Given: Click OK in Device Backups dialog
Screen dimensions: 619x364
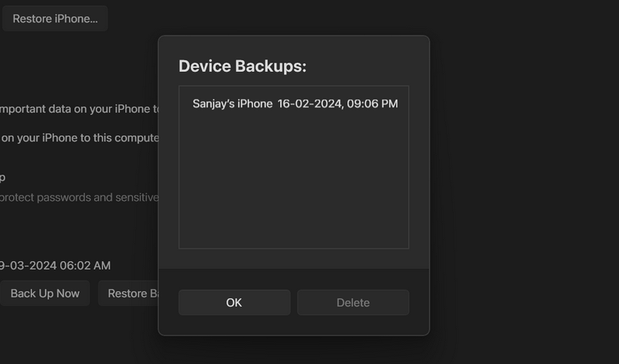Looking at the screenshot, I should coord(234,303).
